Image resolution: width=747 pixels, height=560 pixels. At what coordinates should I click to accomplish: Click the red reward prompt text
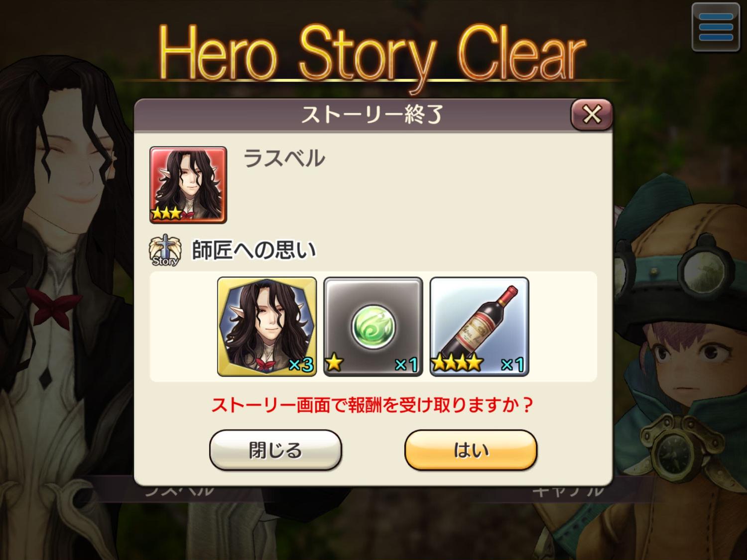[x=372, y=405]
